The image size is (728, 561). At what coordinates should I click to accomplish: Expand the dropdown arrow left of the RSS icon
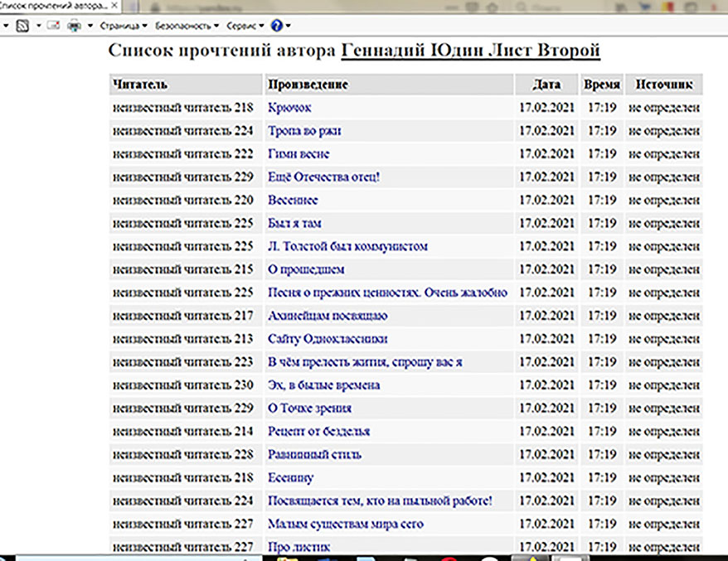click(6, 26)
